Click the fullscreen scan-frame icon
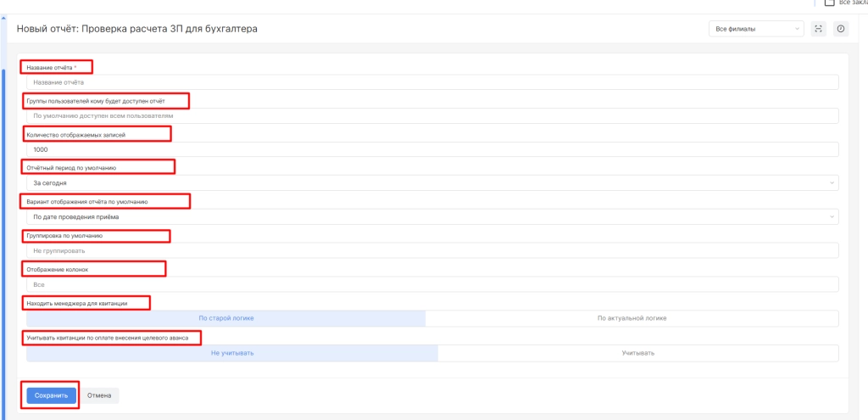868x420 pixels. (819, 29)
